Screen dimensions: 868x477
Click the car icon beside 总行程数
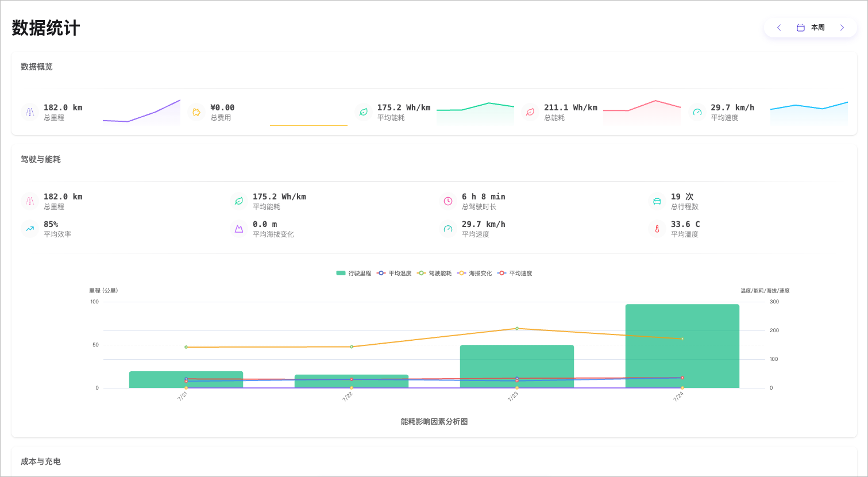(x=657, y=201)
